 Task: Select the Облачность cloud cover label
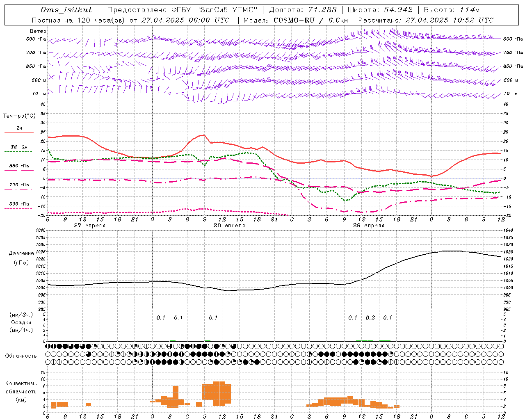point(21,356)
